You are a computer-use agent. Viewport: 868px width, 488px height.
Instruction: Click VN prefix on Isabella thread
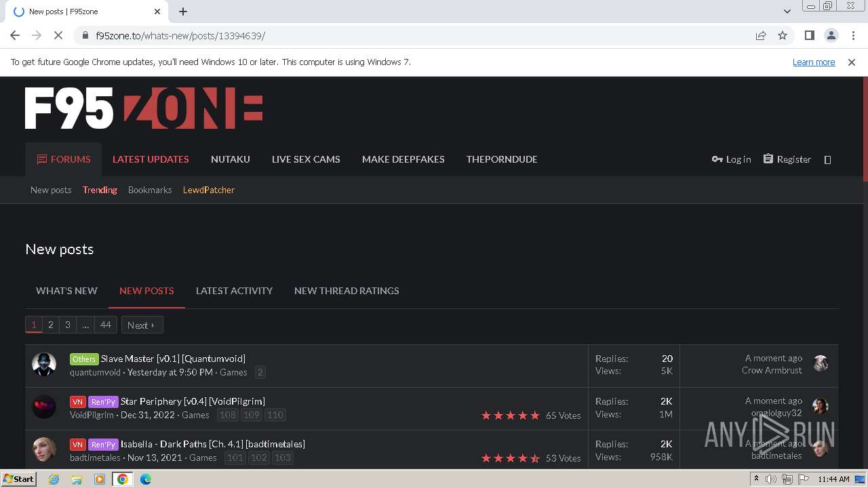[x=78, y=444]
